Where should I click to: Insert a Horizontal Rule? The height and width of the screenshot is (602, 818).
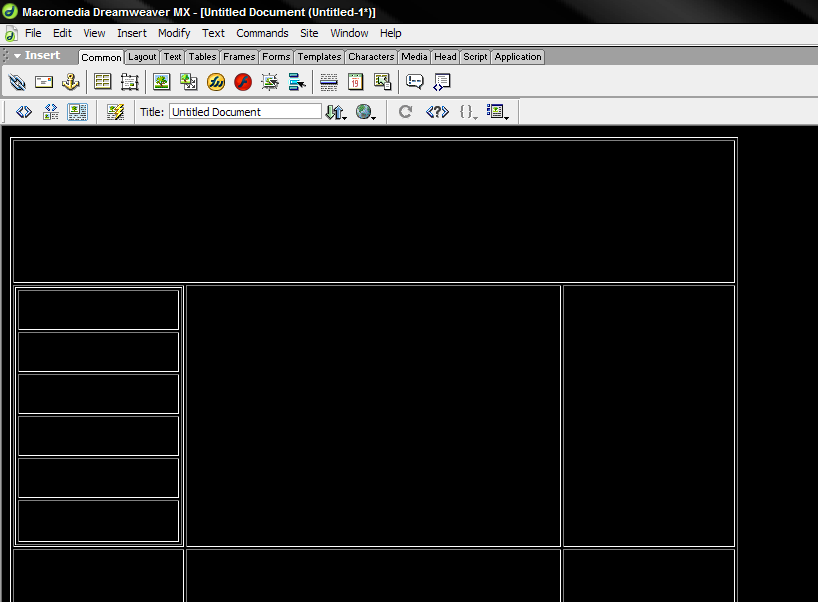pos(329,82)
